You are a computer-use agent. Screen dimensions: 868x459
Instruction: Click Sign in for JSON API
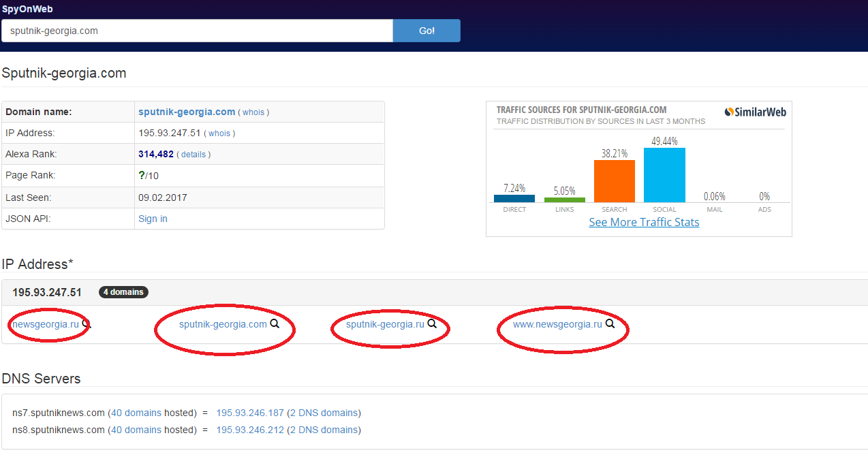153,219
